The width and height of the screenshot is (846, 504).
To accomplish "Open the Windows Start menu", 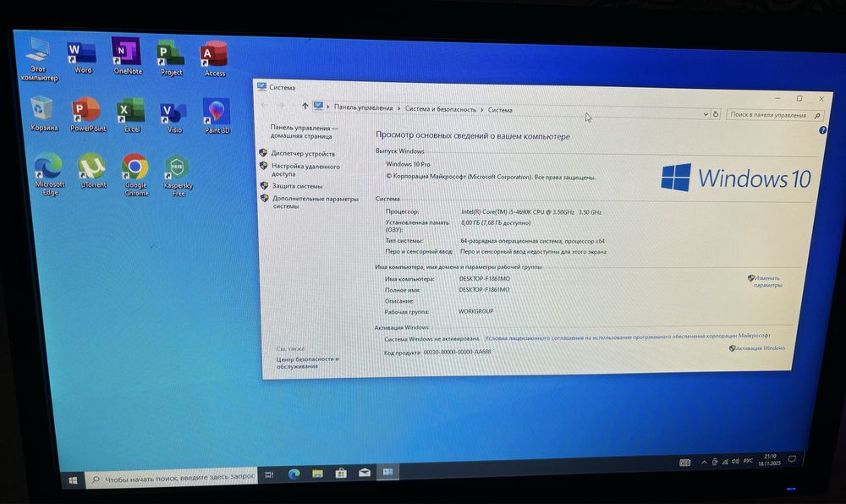I will pyautogui.click(x=74, y=480).
